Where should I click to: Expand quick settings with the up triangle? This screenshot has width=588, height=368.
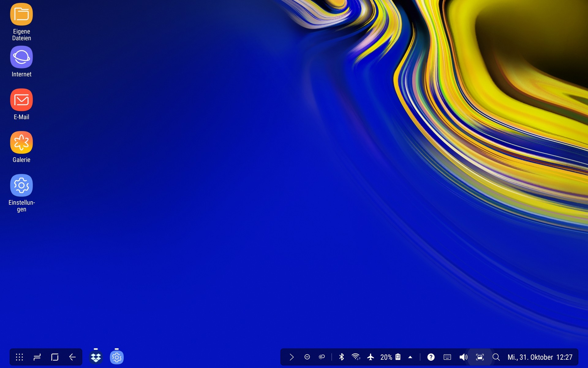pyautogui.click(x=410, y=357)
